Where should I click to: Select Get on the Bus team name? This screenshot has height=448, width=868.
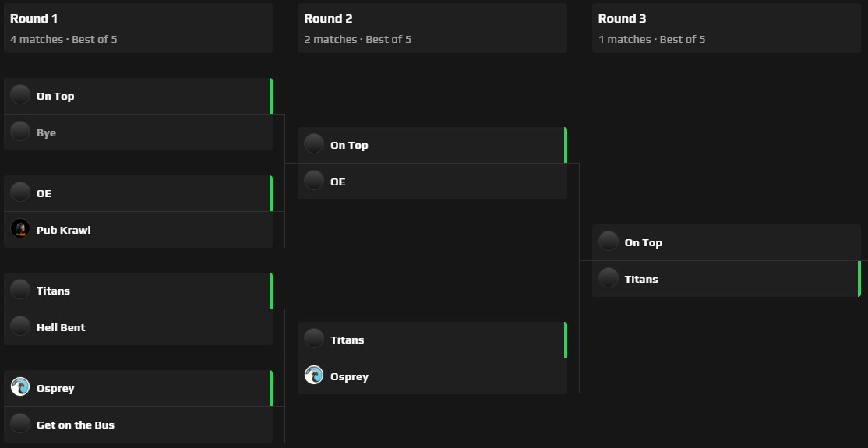pos(75,425)
